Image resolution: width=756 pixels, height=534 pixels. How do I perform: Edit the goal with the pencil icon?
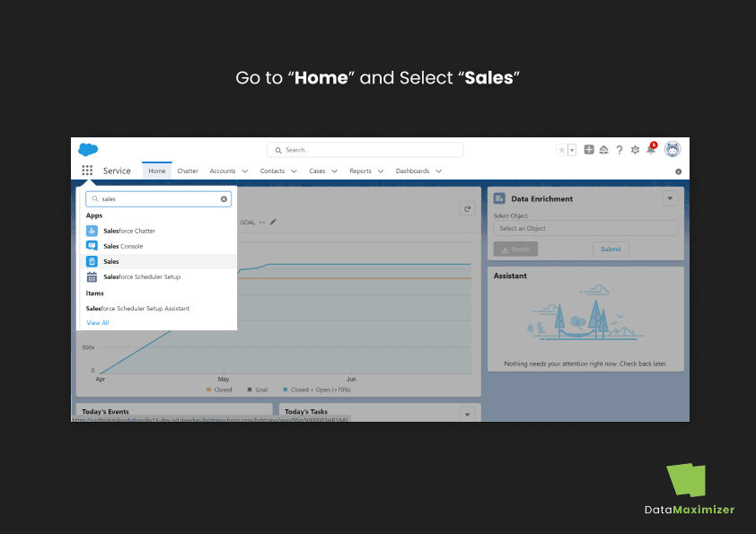click(273, 223)
